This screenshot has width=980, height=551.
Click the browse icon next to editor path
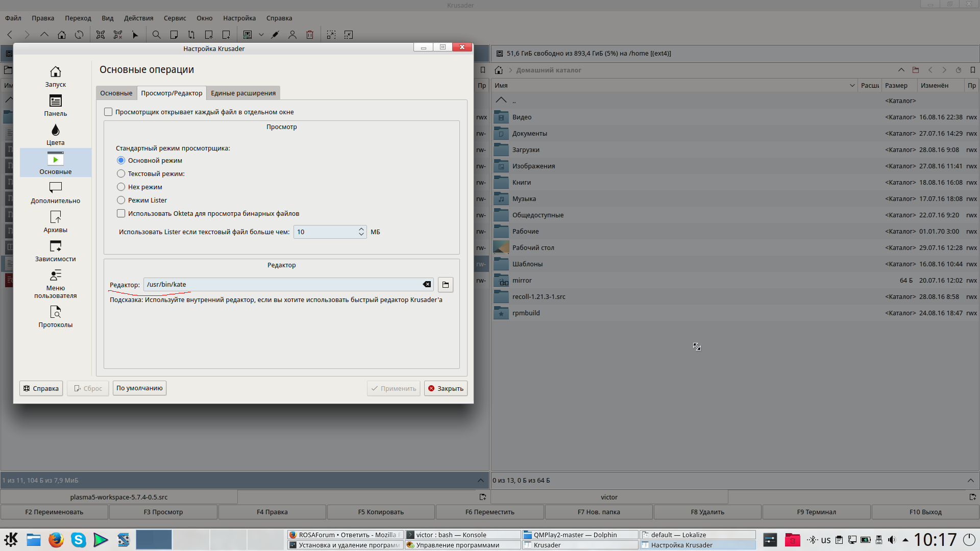(x=445, y=285)
